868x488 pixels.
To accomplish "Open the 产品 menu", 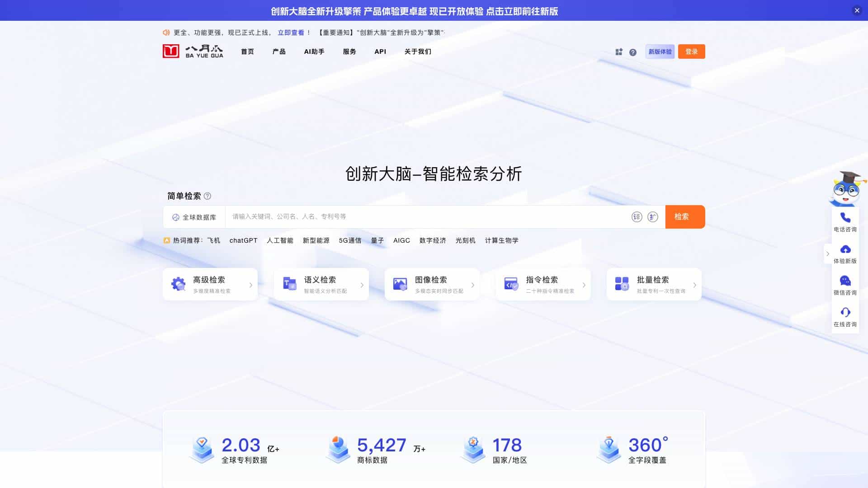I will click(x=279, y=52).
